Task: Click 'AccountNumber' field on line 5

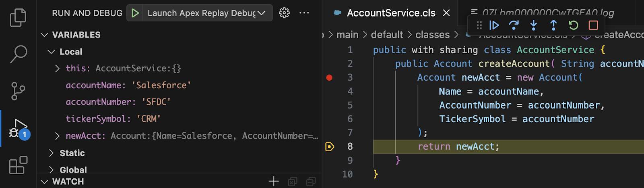Action: click(475, 105)
